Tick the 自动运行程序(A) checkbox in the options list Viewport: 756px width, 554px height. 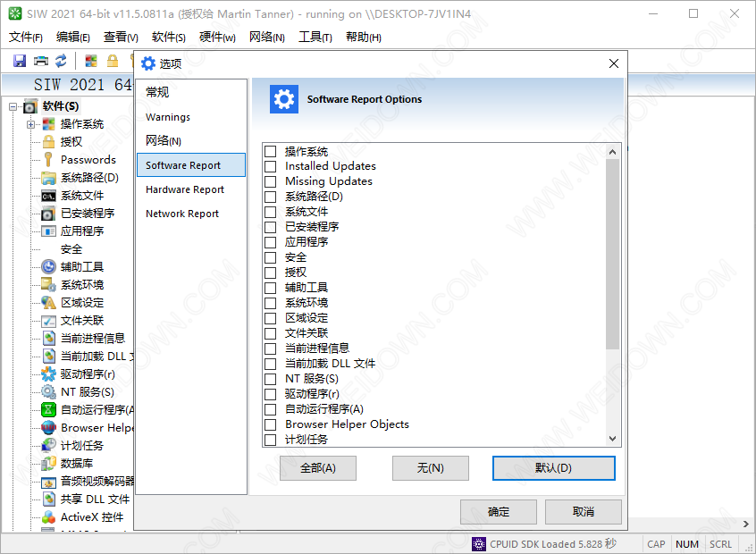pos(271,409)
